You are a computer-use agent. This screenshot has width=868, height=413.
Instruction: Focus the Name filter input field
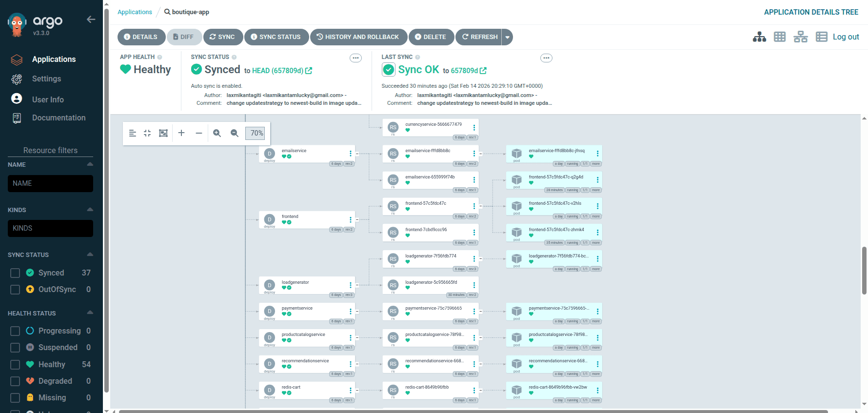pyautogui.click(x=50, y=184)
